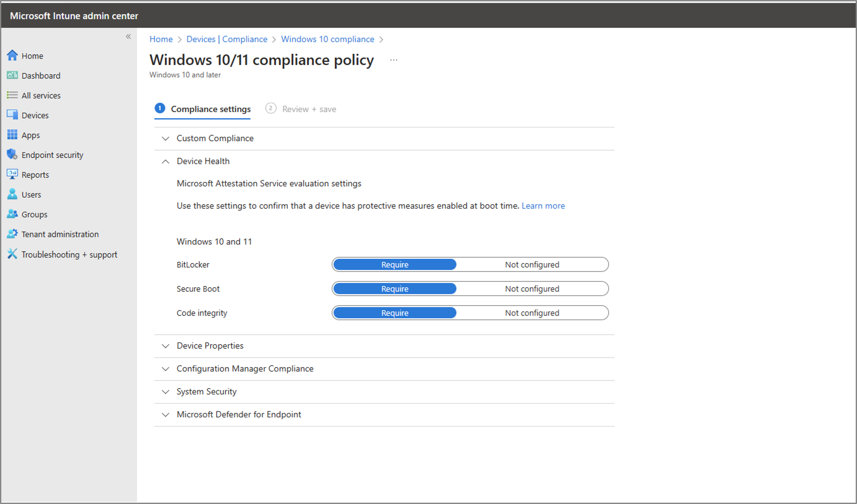
Task: Go to Windows 10 compliance breadcrumb
Action: 327,39
